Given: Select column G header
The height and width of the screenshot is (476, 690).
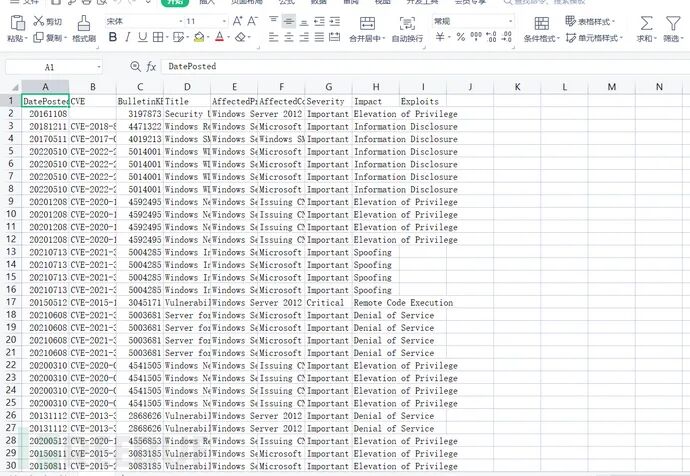Looking at the screenshot, I should 328,87.
